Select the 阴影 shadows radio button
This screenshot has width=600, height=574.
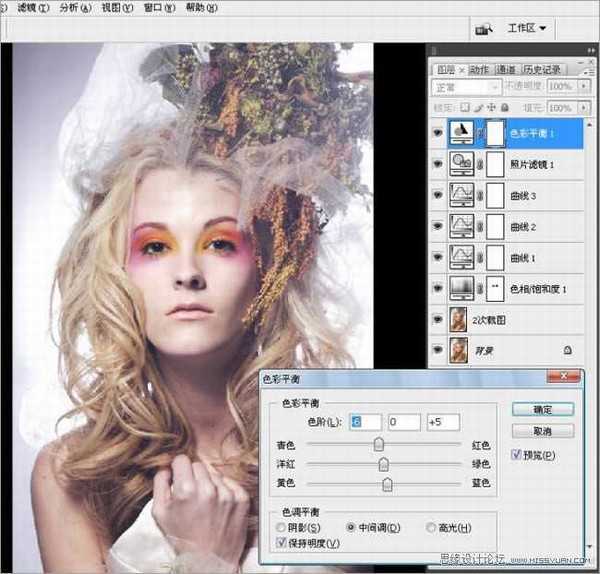click(x=282, y=527)
